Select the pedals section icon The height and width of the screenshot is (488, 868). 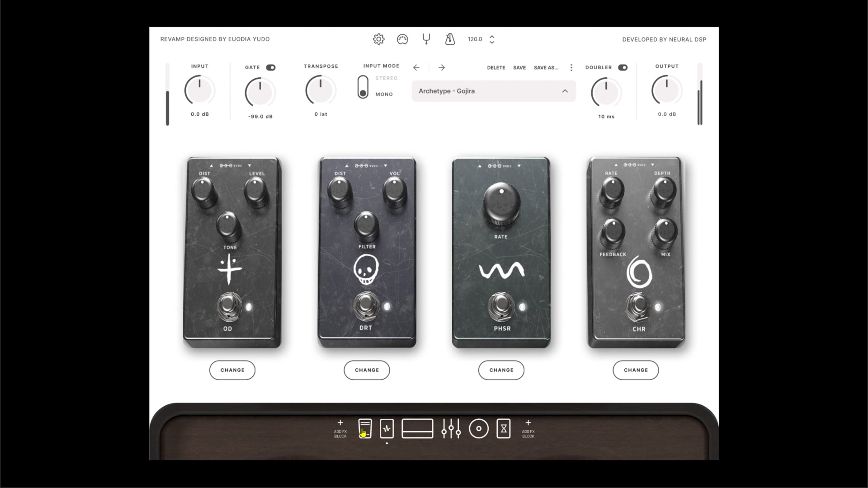click(365, 428)
